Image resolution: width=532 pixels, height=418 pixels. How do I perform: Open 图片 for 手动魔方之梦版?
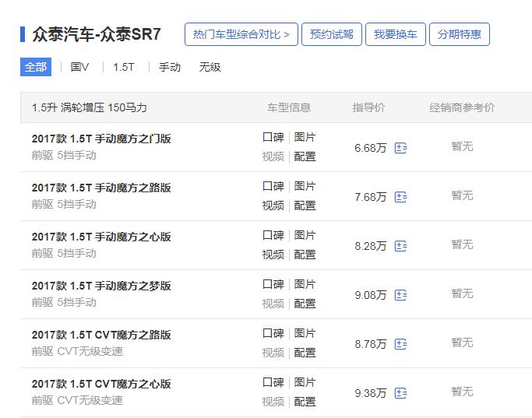(x=305, y=284)
